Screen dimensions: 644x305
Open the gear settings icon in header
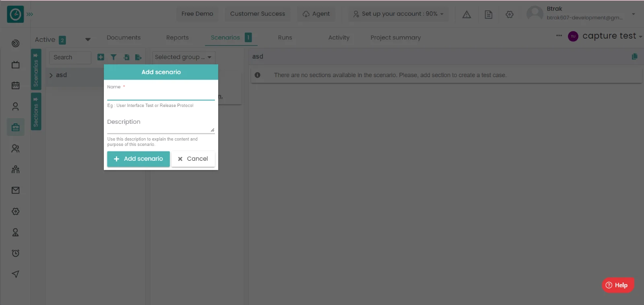pyautogui.click(x=510, y=14)
